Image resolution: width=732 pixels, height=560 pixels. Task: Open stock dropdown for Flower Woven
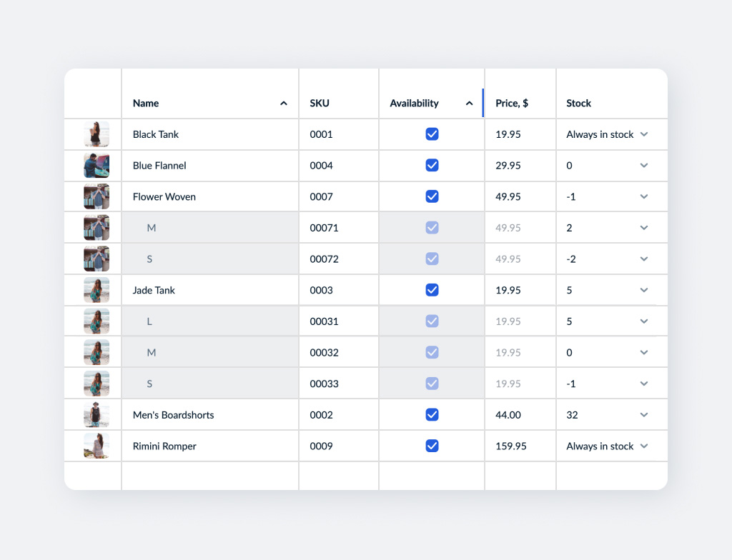644,197
